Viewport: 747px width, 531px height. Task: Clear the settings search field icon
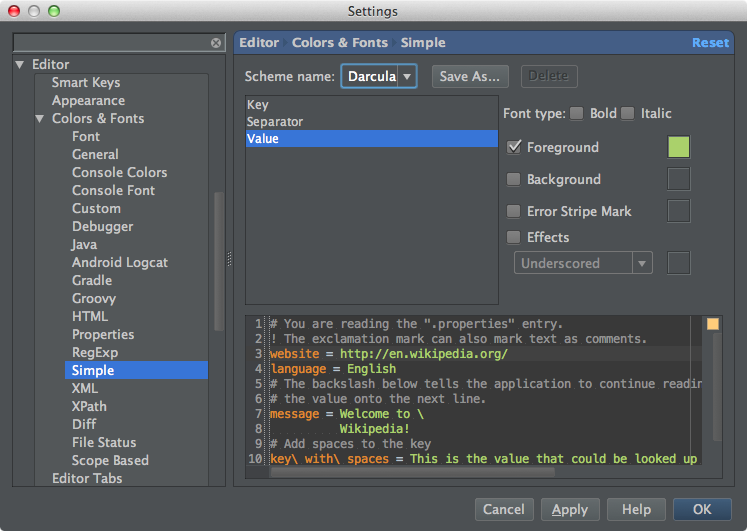coord(216,43)
